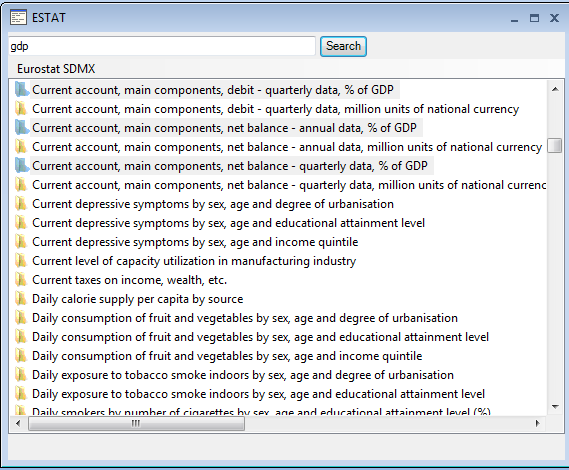Screen dimensions: 569x470
Task: Click the vertical scrollbar up arrow
Action: coord(555,89)
